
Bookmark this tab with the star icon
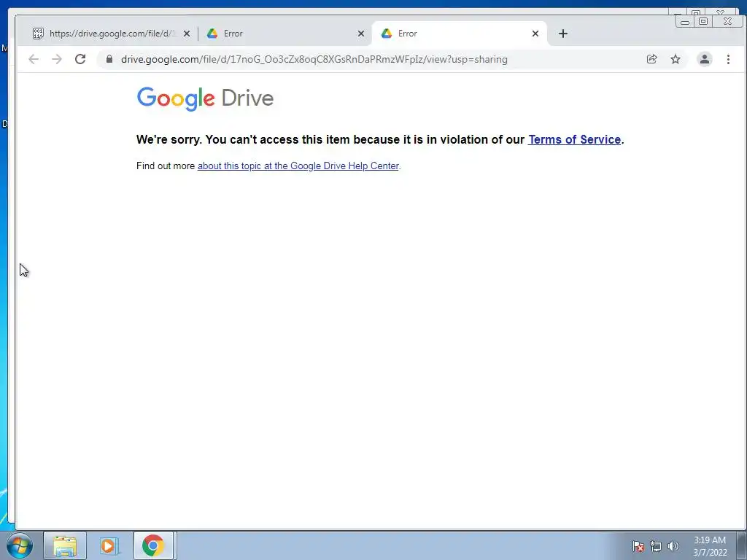click(676, 59)
